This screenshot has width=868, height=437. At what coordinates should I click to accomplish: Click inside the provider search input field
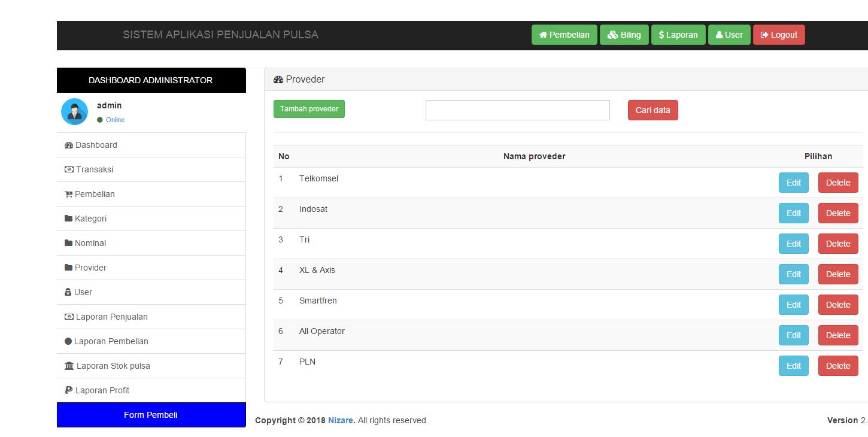click(517, 110)
